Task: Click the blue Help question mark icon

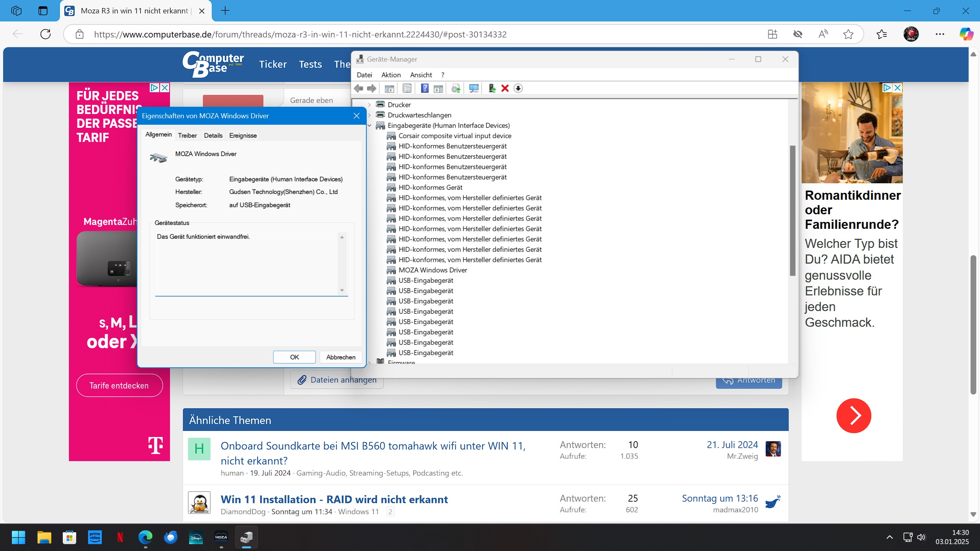Action: coord(425,88)
